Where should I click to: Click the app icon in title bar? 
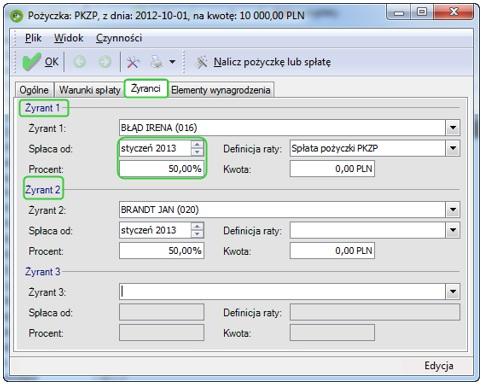point(17,16)
